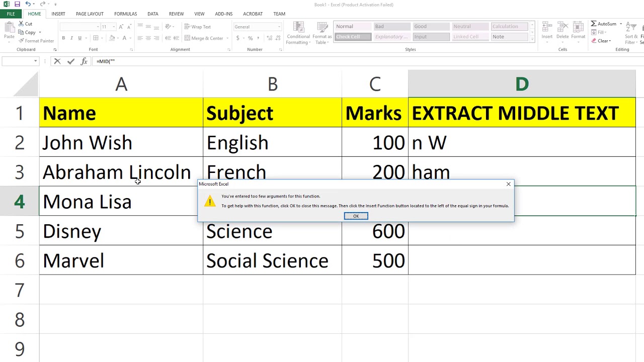Expand the Borders dropdown arrow
The image size is (644, 362).
point(102,38)
